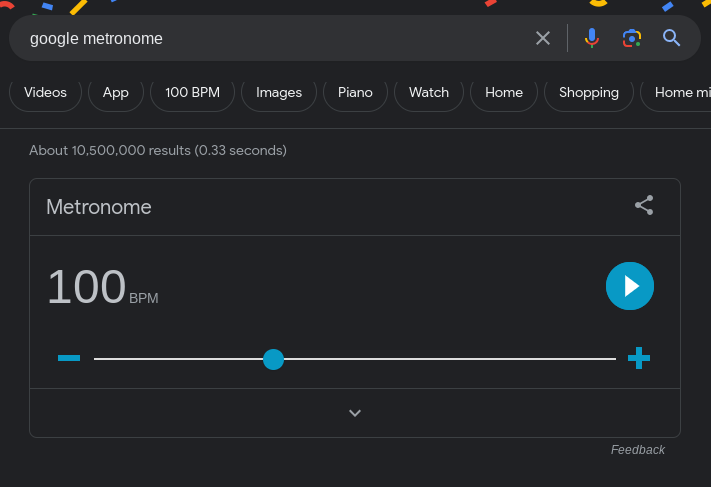Select the Piano filter chip
711x487 pixels.
tap(355, 93)
